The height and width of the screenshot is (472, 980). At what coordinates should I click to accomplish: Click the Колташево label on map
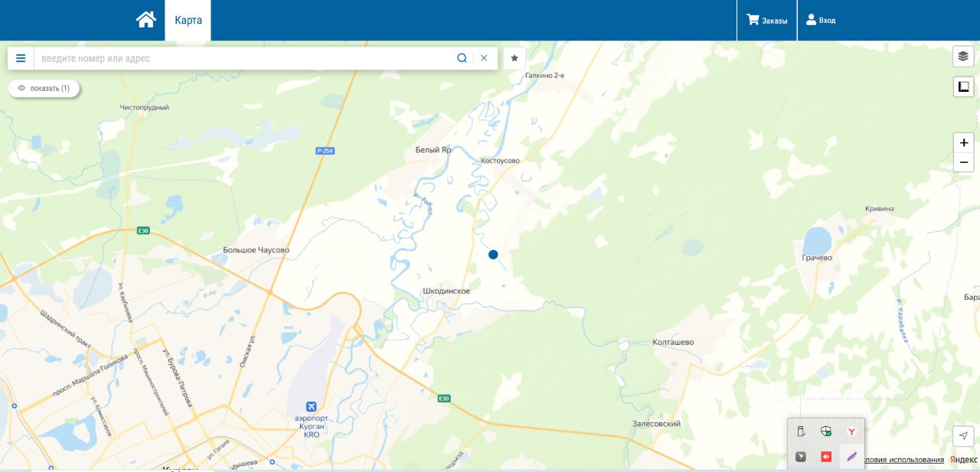tap(673, 342)
